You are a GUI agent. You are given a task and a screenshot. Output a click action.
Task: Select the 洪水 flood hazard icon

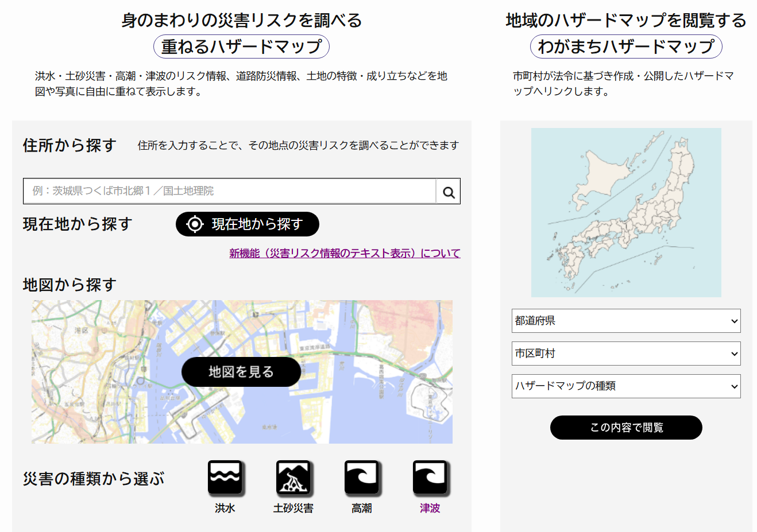click(225, 477)
